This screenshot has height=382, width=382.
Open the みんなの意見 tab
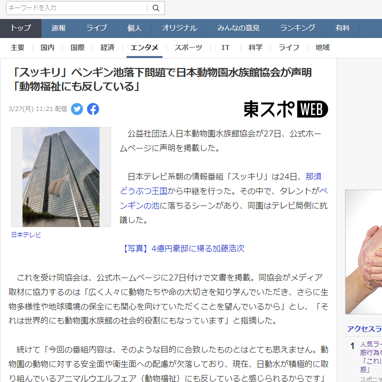(238, 28)
